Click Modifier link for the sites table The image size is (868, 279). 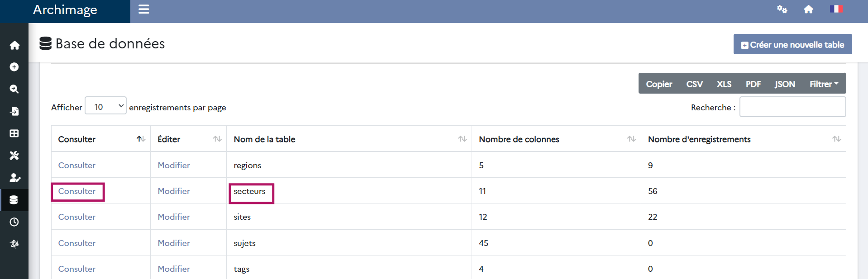point(174,217)
